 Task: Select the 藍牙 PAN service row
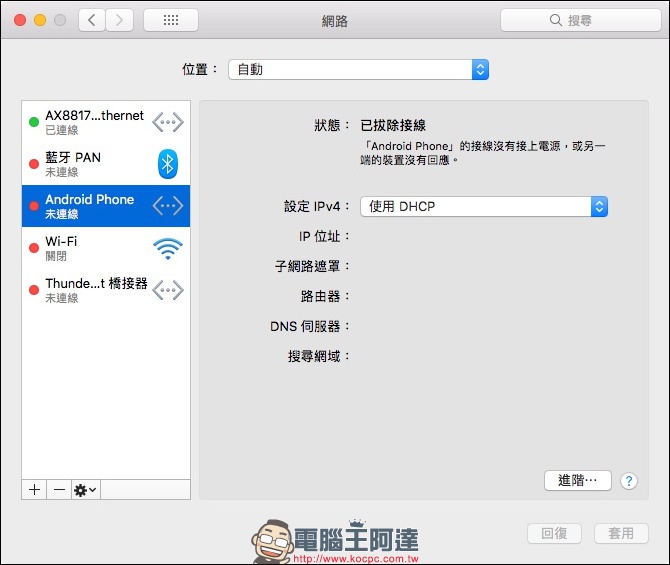[x=106, y=164]
